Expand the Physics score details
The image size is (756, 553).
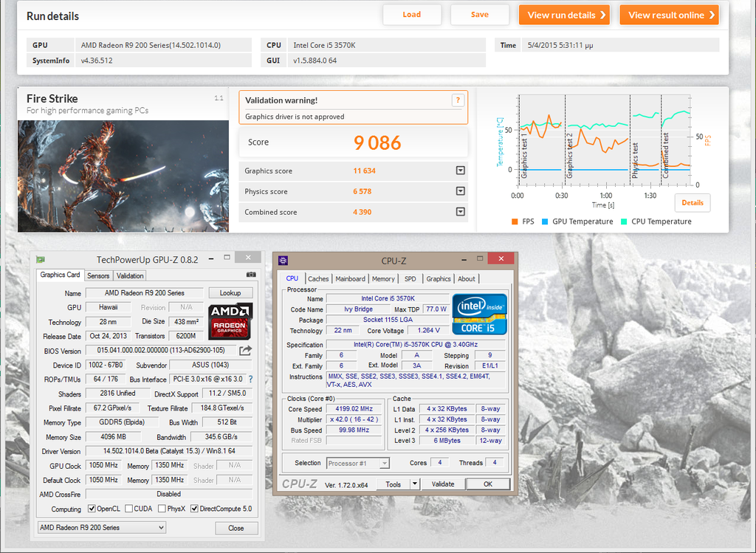pyautogui.click(x=460, y=191)
